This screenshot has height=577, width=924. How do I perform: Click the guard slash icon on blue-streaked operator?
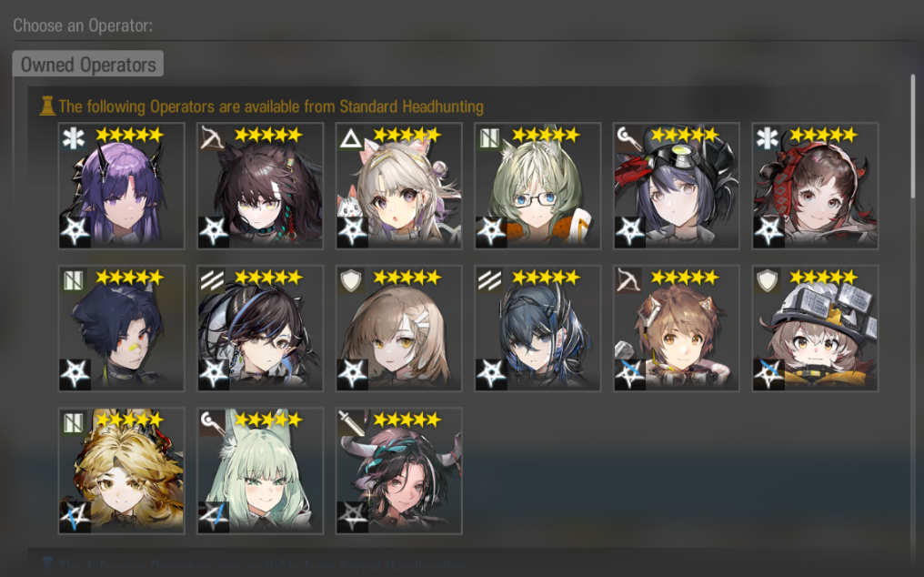[212, 281]
